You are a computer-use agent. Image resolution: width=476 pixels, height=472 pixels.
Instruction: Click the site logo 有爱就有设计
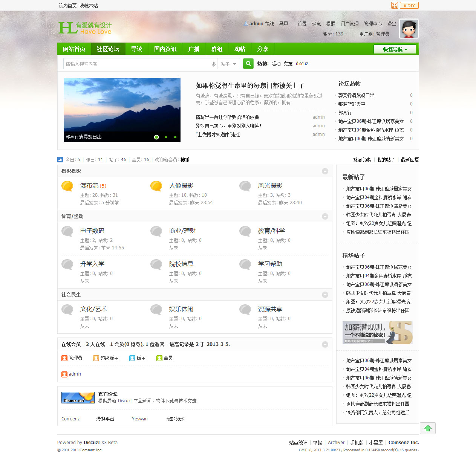pos(85,28)
